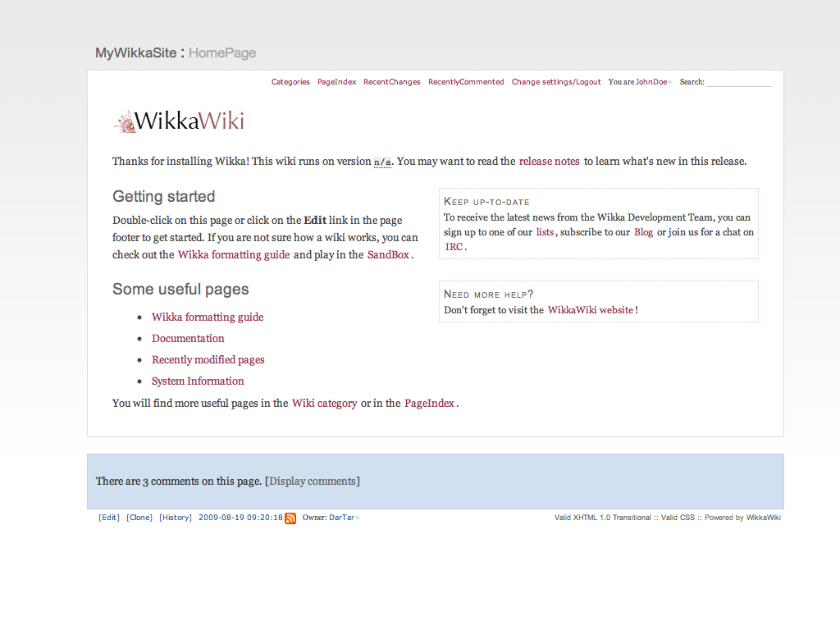Click the Getting started heading

click(x=163, y=197)
